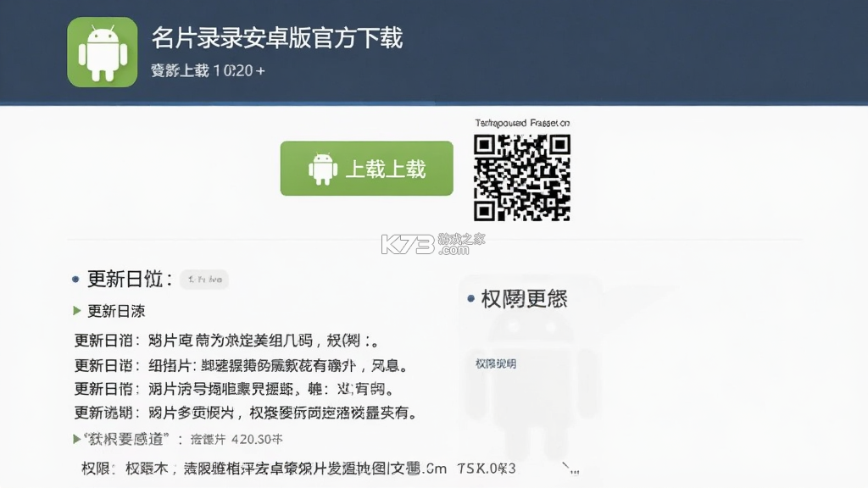Screen dimensions: 868x488
Task: Click the green 上载上载 download button
Action: [366, 169]
